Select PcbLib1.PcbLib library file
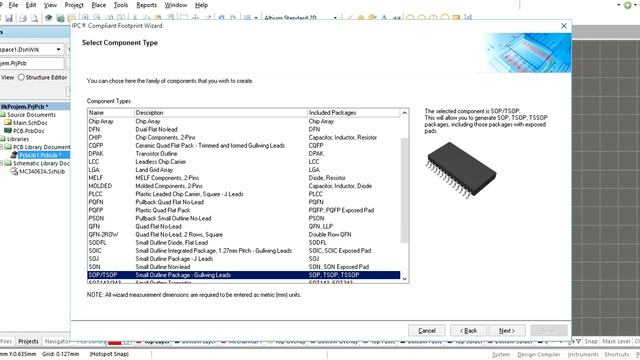Image resolution: width=640 pixels, height=360 pixels. pos(40,155)
